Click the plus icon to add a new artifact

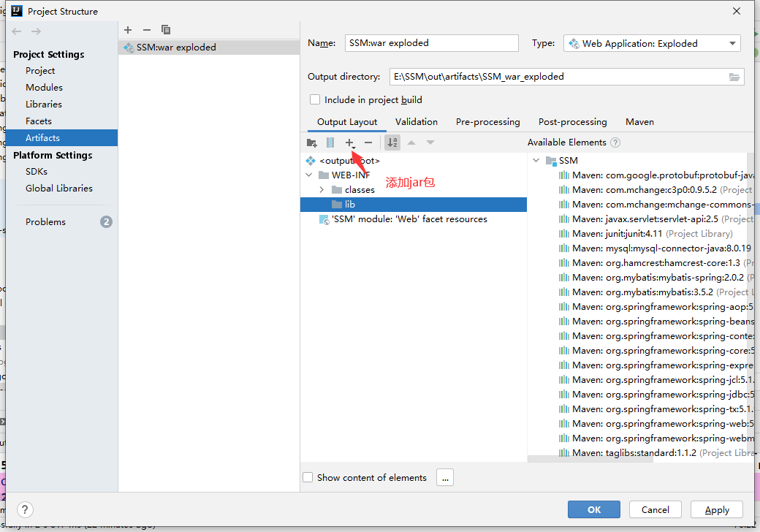128,29
